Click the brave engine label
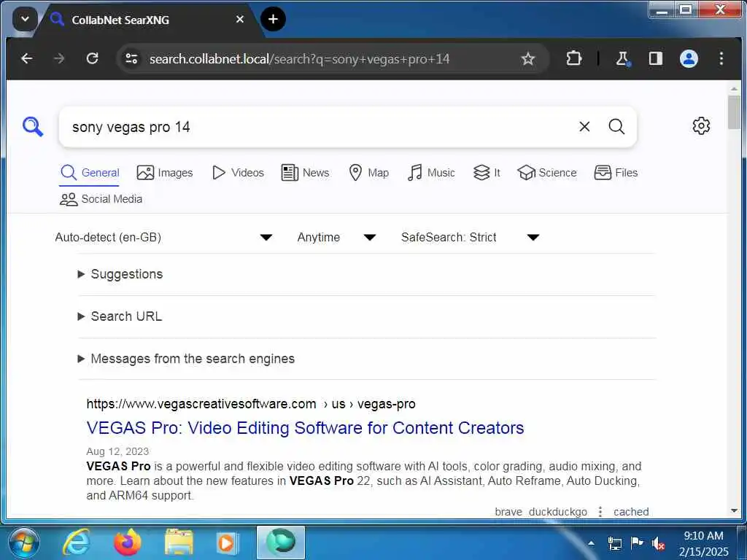Screen dimensions: 747x560 [508, 512]
